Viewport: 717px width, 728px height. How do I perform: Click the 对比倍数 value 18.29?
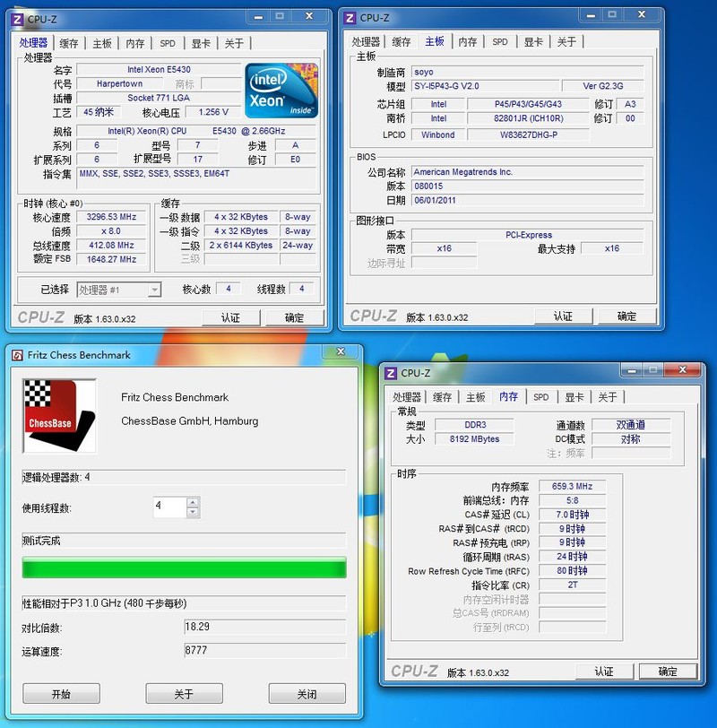[265, 627]
